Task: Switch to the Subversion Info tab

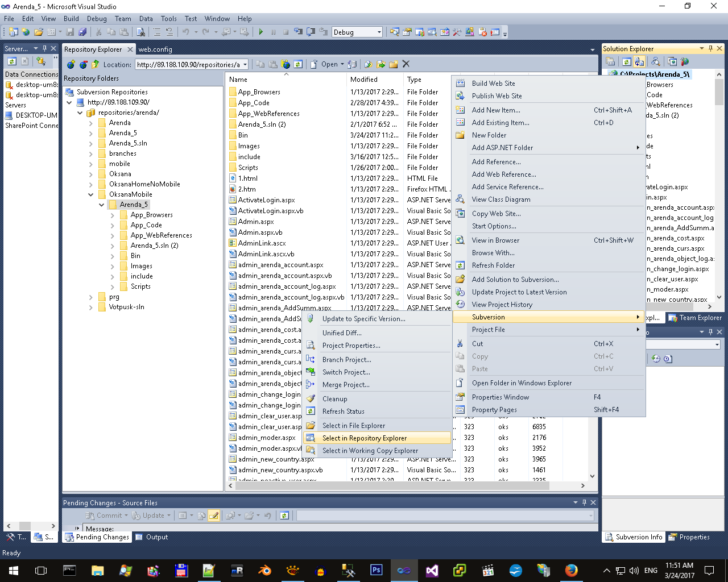Action: 634,537
